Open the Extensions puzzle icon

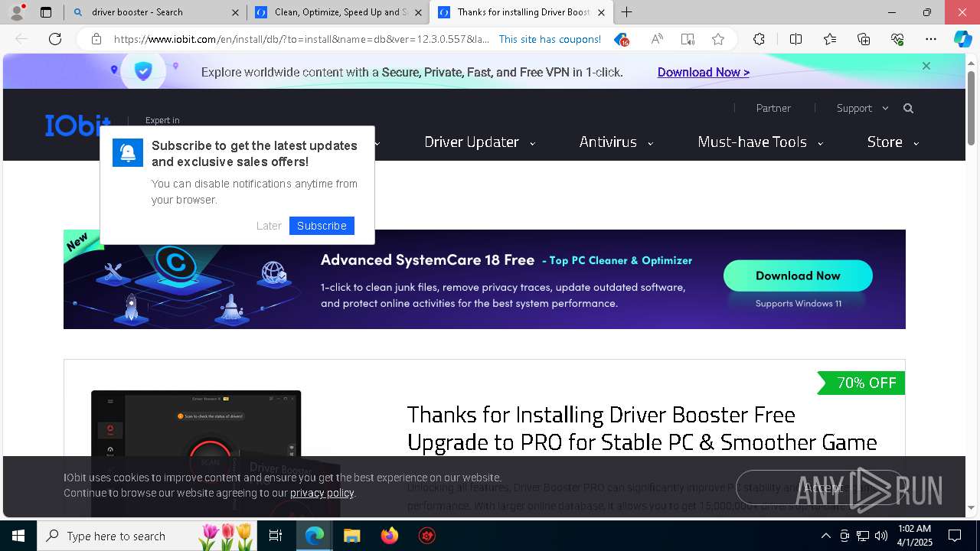tap(759, 39)
